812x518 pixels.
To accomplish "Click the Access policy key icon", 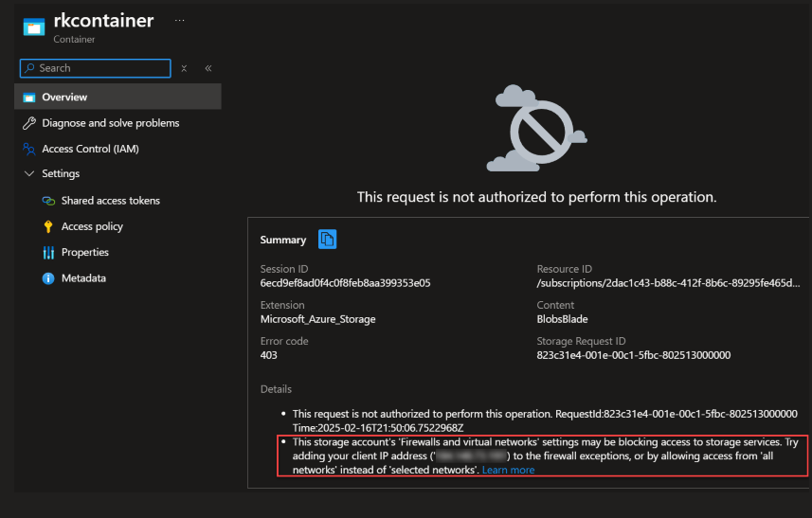I will 48,226.
